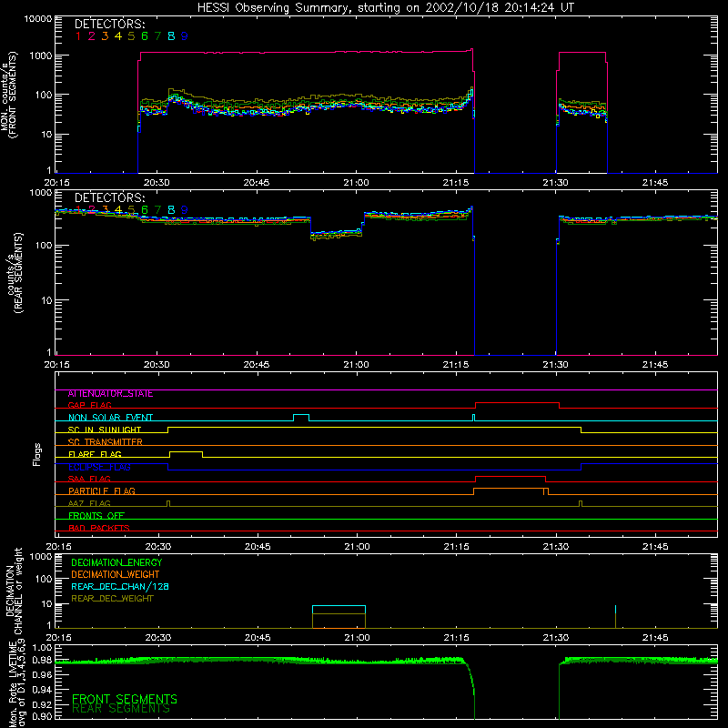This screenshot has width=728, height=728.
Task: Click the 0.90 tick on the livetime axis
Action: click(43, 716)
